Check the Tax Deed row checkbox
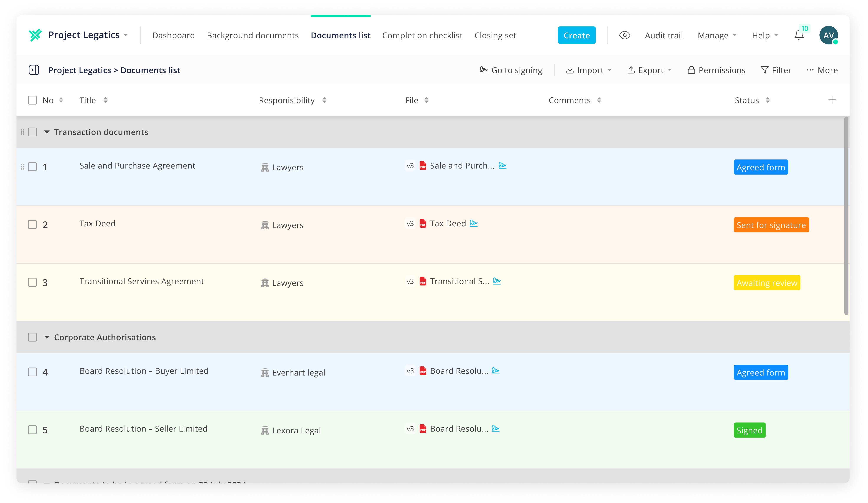868x503 pixels. [32, 225]
